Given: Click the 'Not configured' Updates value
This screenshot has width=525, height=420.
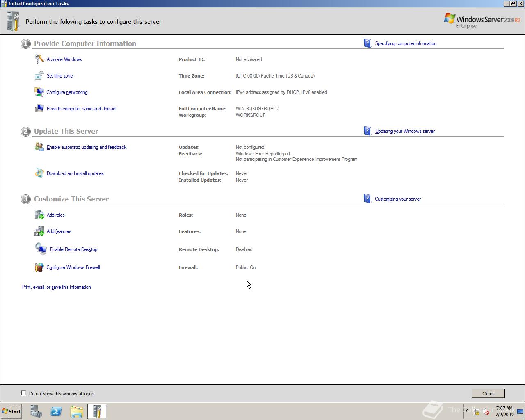Looking at the screenshot, I should [x=250, y=147].
